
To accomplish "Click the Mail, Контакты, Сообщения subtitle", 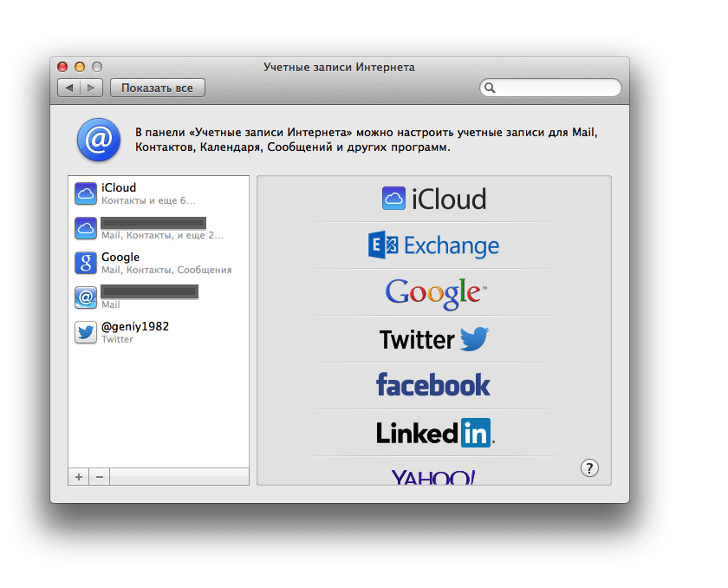I will (x=166, y=270).
